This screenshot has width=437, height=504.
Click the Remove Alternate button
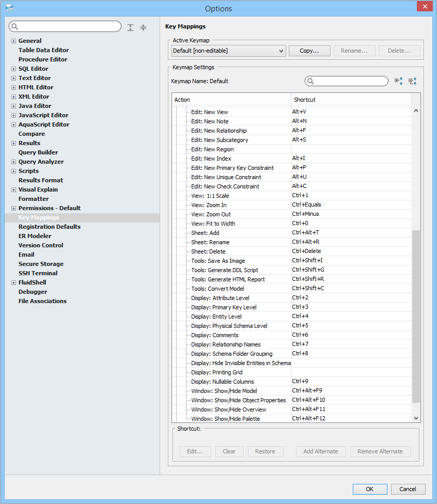[x=380, y=451]
